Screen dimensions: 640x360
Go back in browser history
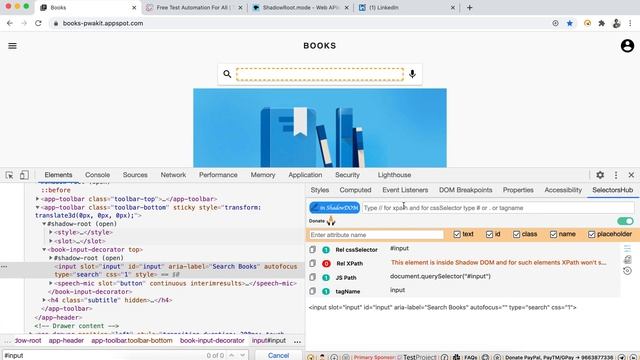point(10,23)
